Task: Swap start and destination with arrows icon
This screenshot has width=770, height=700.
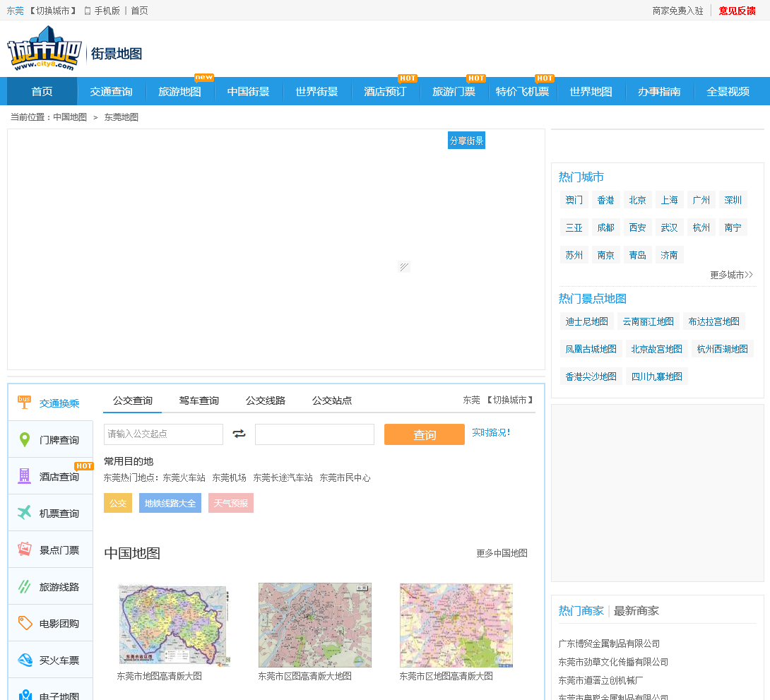Action: (x=239, y=434)
